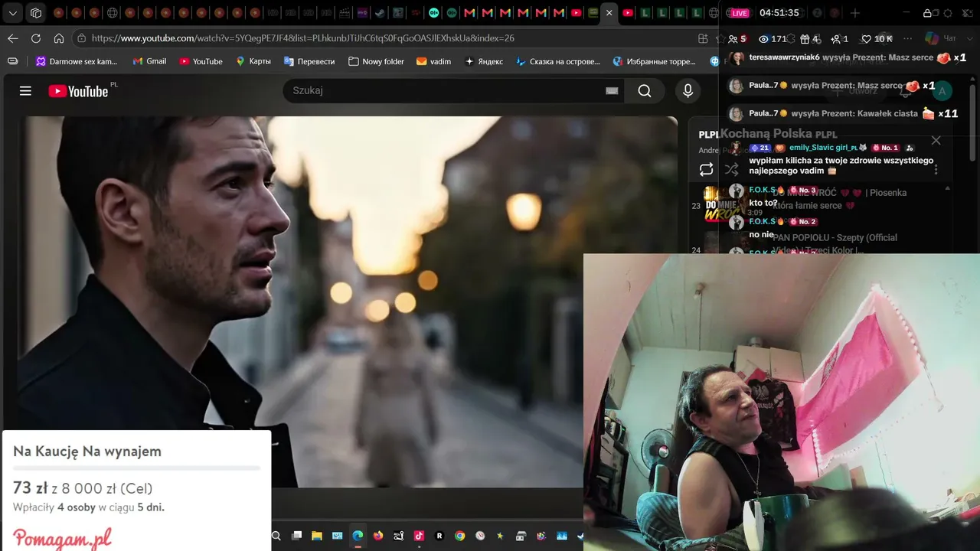The height and width of the screenshot is (551, 980).
Task: Click Paula..7 Kawałek ciasta gift message
Action: (844, 114)
